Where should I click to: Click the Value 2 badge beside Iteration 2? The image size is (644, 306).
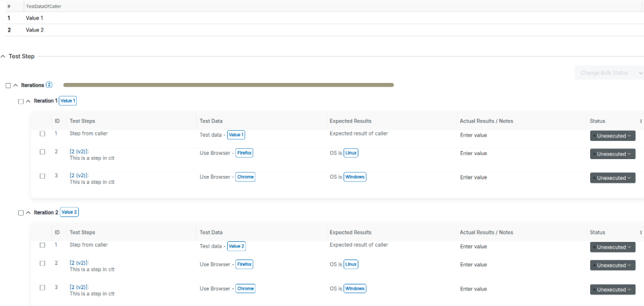click(x=69, y=212)
